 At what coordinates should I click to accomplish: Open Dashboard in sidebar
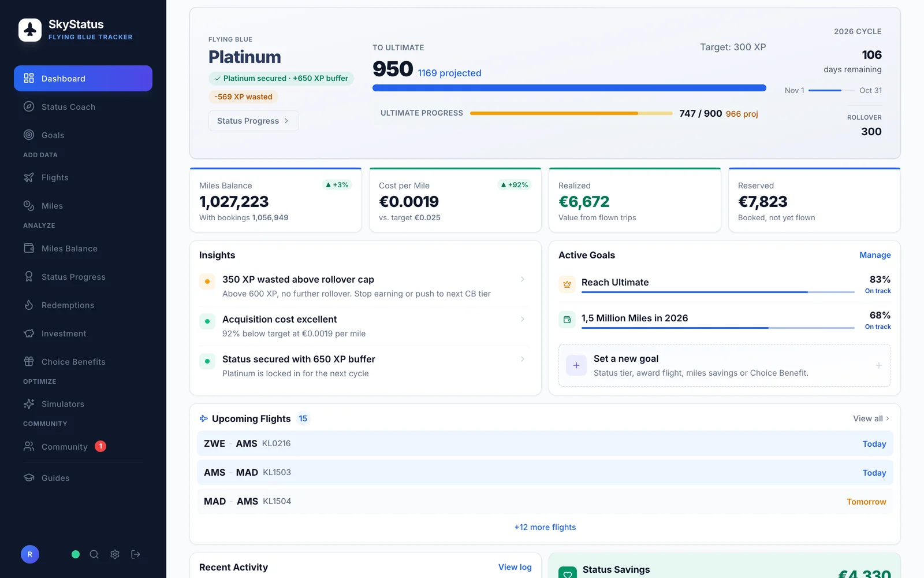pyautogui.click(x=83, y=78)
